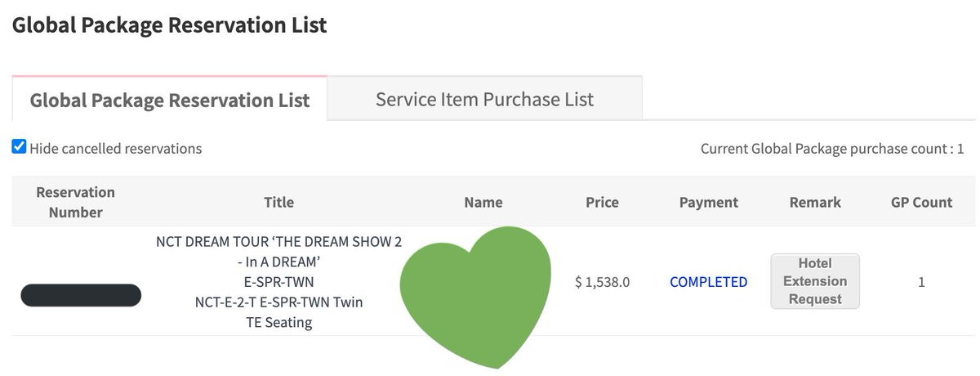The height and width of the screenshot is (376, 980).
Task: Click the Remark column header
Action: point(815,202)
